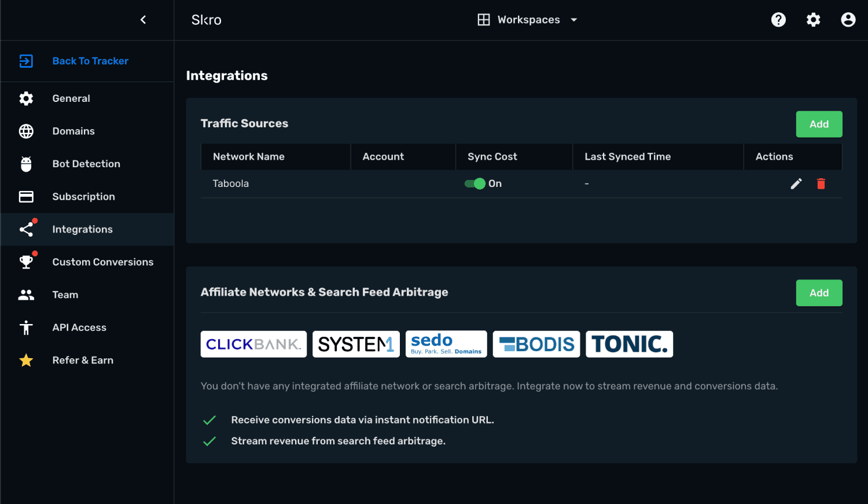Viewport: 868px width, 504px height.
Task: Select the System1 logo tile
Action: [356, 344]
